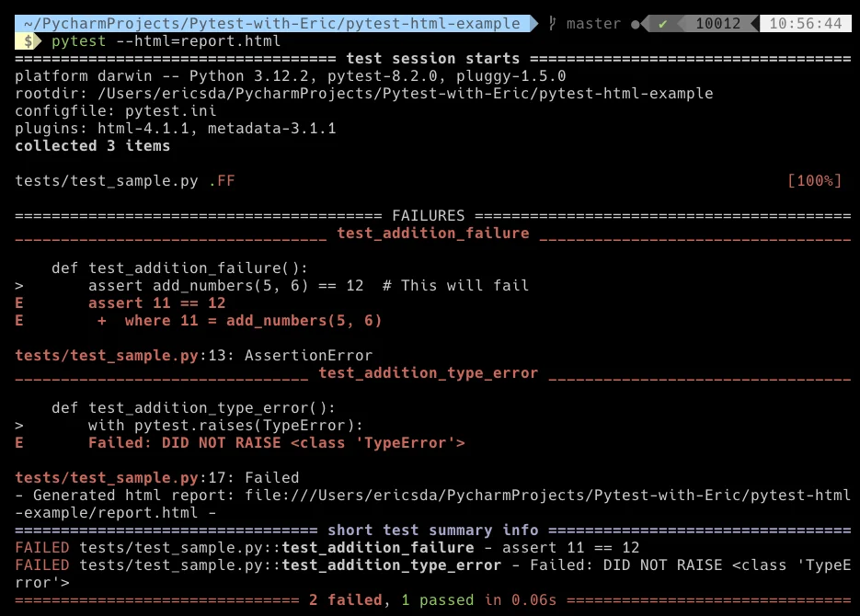Click the 'def test_addition_type_error():' source line
The image size is (860, 616).
point(193,407)
